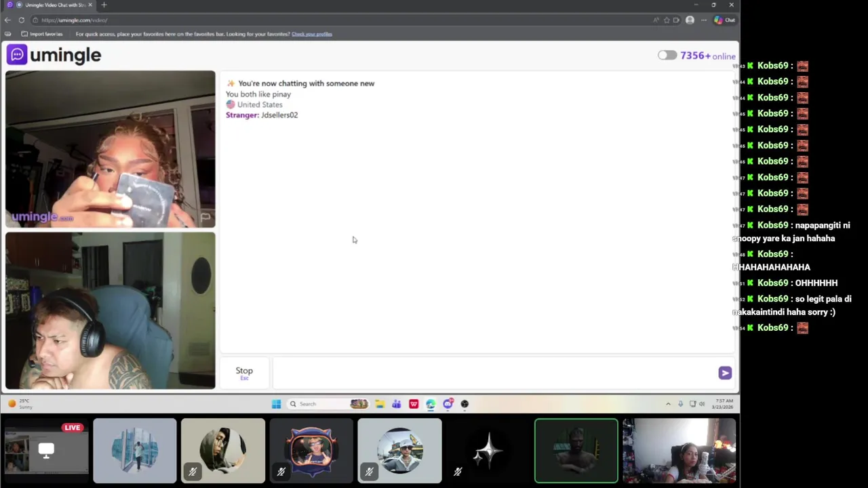Select muted participant with sunglasses avatar
This screenshot has height=488, width=868.
(399, 451)
